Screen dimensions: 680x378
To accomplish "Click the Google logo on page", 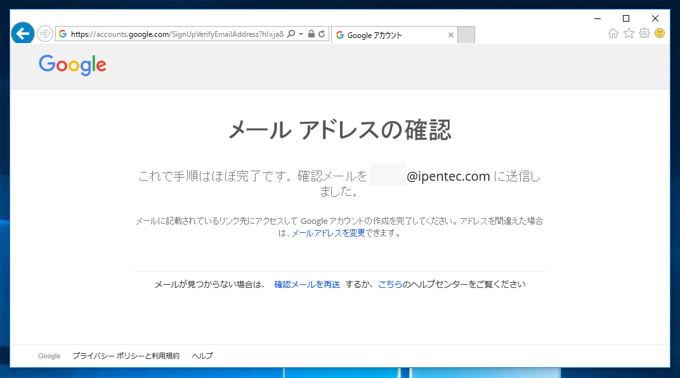I will (72, 65).
